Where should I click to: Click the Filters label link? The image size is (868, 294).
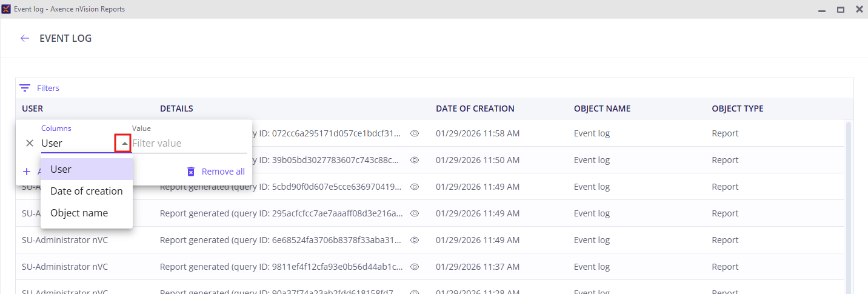48,88
